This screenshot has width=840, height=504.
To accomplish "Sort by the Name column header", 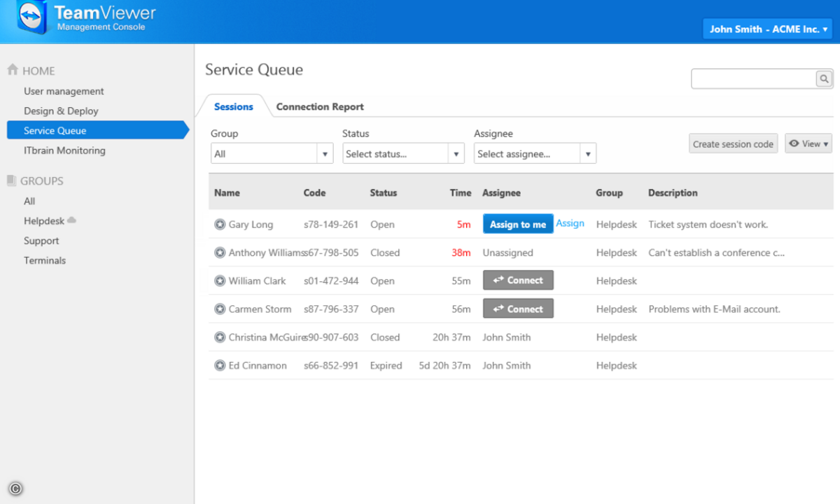I will pyautogui.click(x=227, y=192).
